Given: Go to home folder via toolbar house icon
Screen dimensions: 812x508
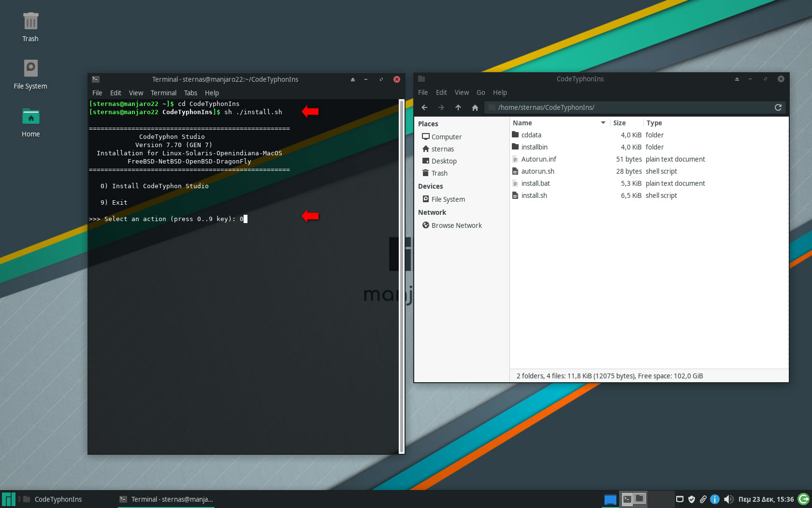Looking at the screenshot, I should click(x=475, y=107).
